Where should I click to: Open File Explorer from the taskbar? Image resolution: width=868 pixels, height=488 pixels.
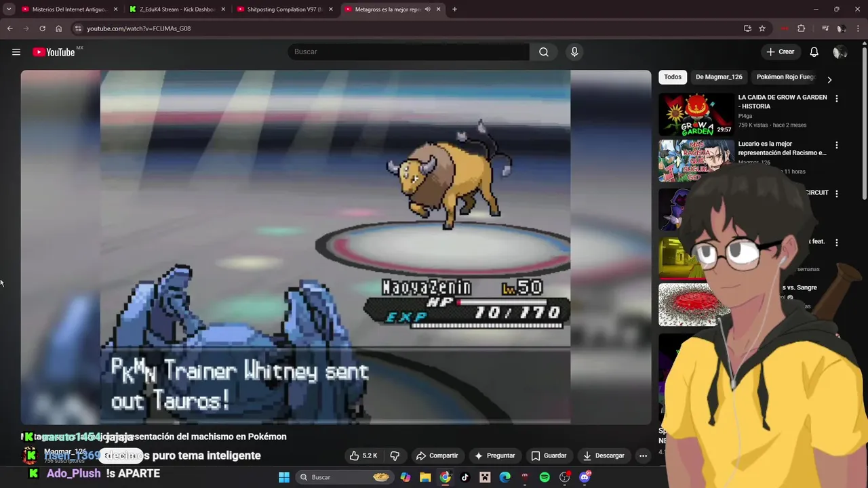tap(425, 477)
